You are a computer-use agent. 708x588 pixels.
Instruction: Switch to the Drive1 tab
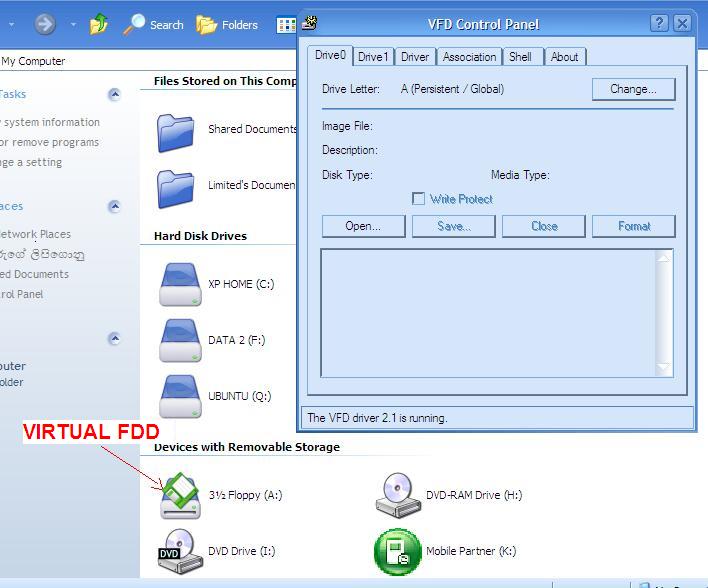[x=373, y=57]
